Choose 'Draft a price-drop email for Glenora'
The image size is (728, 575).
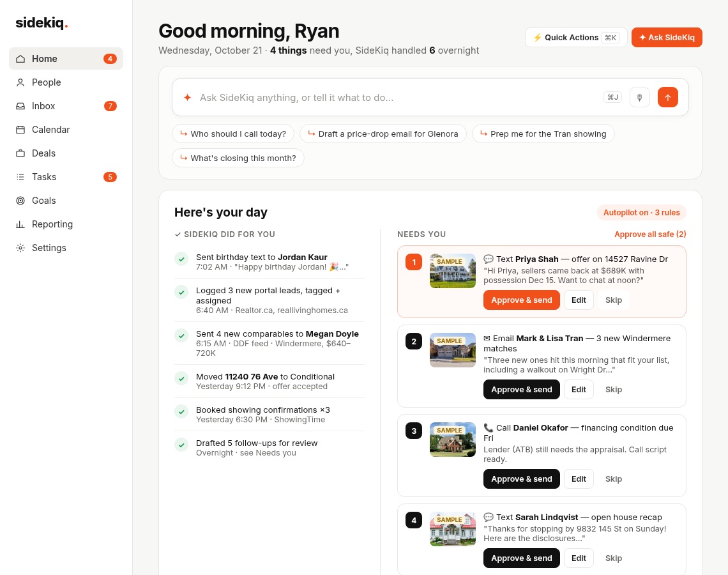(383, 134)
